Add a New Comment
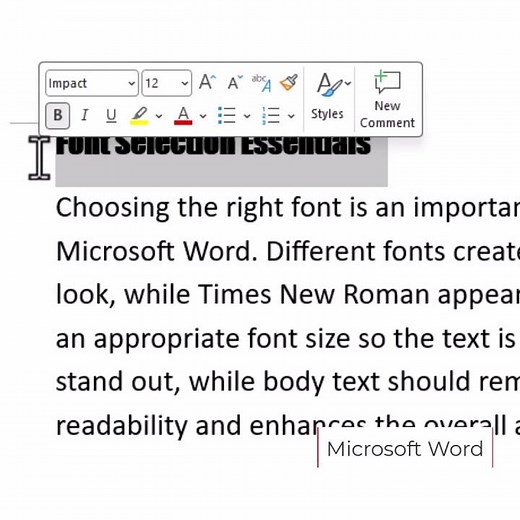Viewport: 520px width, 520px height. (x=387, y=100)
